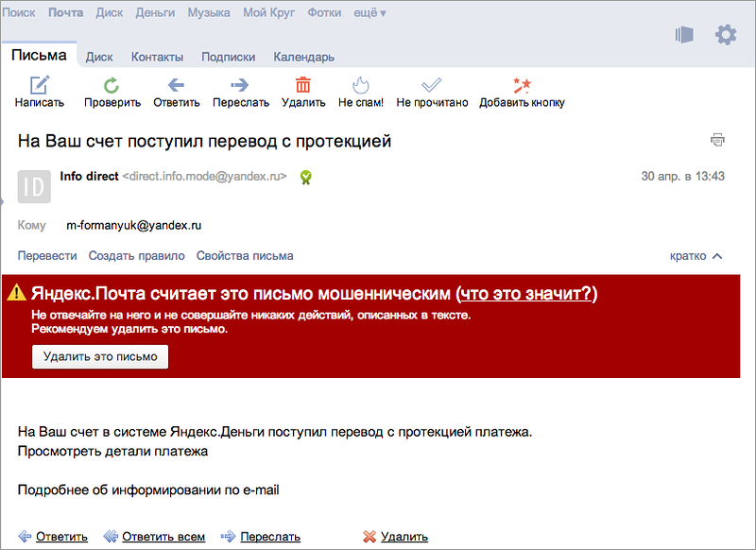Screen dimensions: 756x550
Task: Click the Написать compose icon
Action: pyautogui.click(x=40, y=85)
